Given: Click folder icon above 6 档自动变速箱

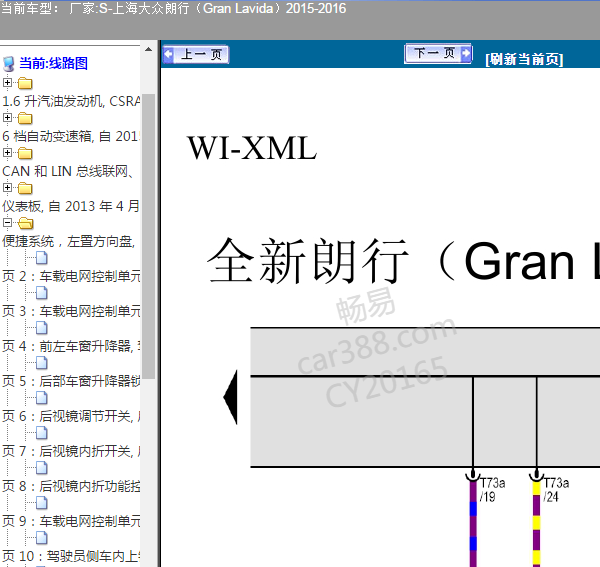Looking at the screenshot, I should click(x=25, y=118).
